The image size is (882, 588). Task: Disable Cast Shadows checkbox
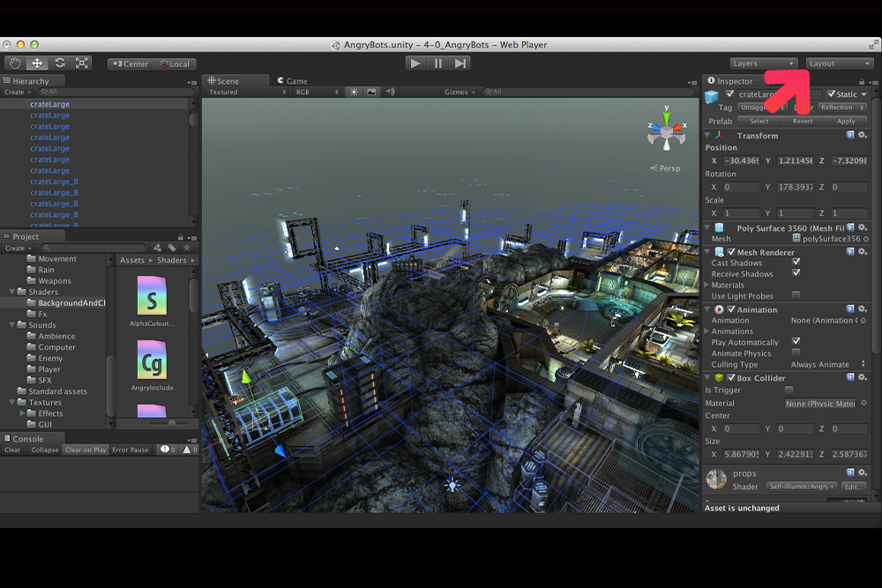[796, 262]
